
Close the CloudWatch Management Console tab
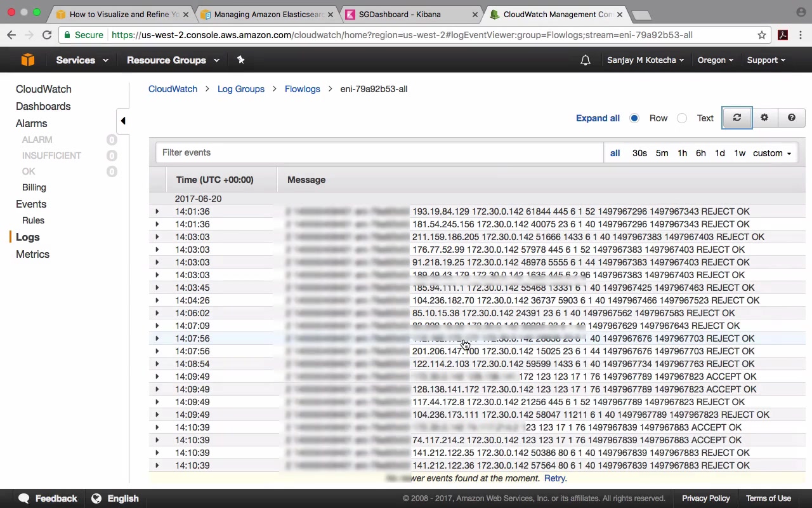click(x=620, y=14)
